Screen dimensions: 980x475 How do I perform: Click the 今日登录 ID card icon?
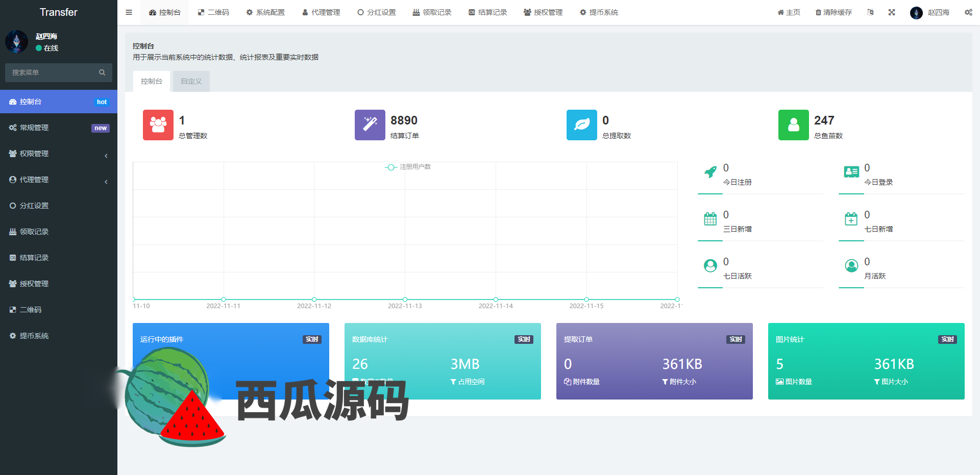[851, 172]
